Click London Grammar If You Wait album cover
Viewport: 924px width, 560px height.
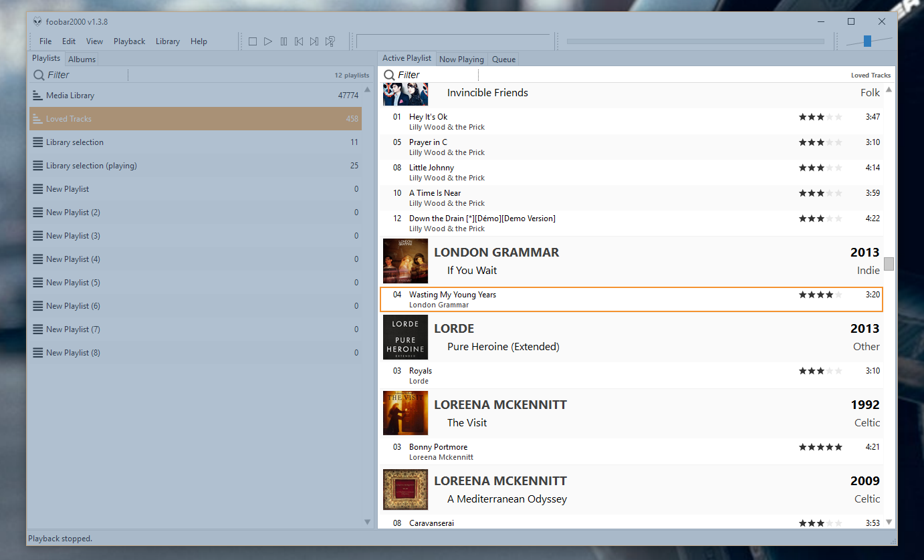[x=405, y=261]
